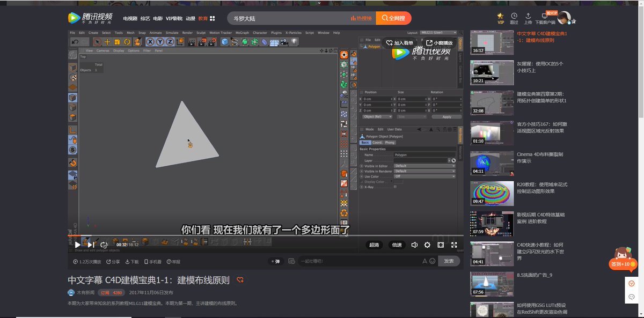Skip to the next video
This screenshot has width=644, height=318.
click(91, 245)
